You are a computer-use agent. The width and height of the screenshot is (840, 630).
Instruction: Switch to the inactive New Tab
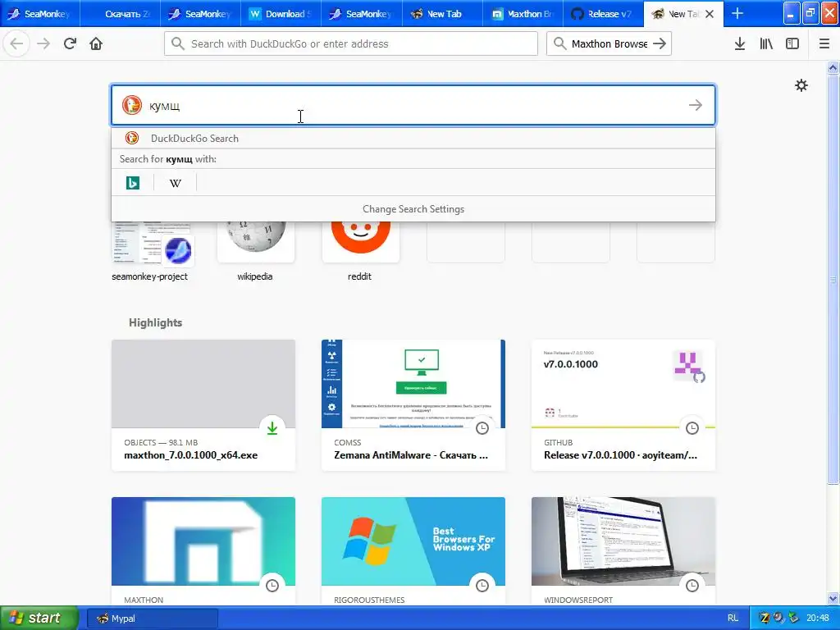click(442, 13)
